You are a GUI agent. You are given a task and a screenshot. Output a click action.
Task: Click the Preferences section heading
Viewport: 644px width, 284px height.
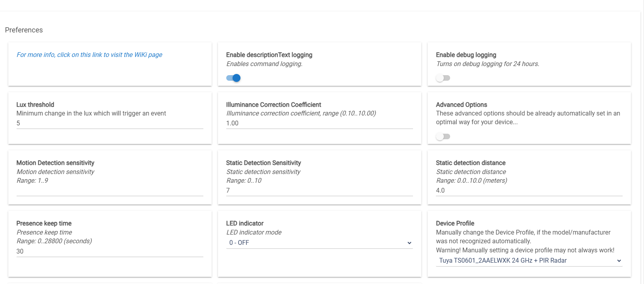[x=24, y=30]
